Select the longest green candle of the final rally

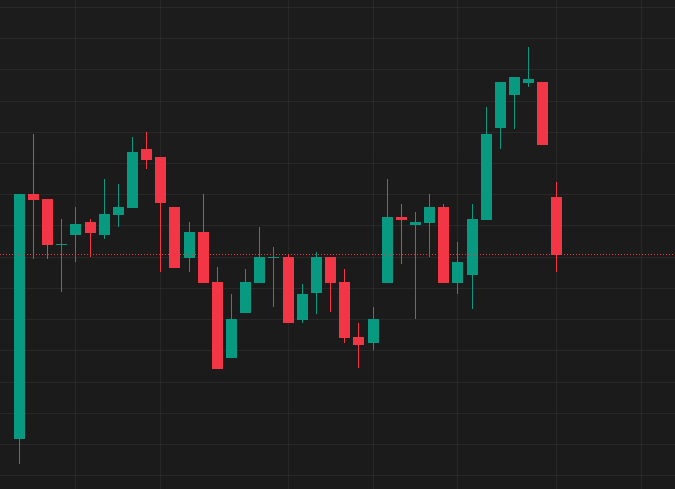click(x=486, y=176)
